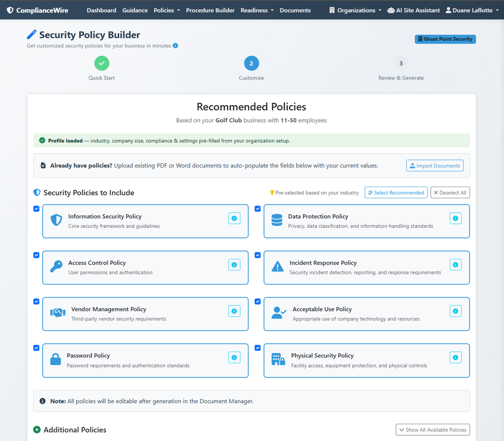Open Vendor Management Policy info icon
Viewport: 504px width, 441px height.
click(x=234, y=311)
